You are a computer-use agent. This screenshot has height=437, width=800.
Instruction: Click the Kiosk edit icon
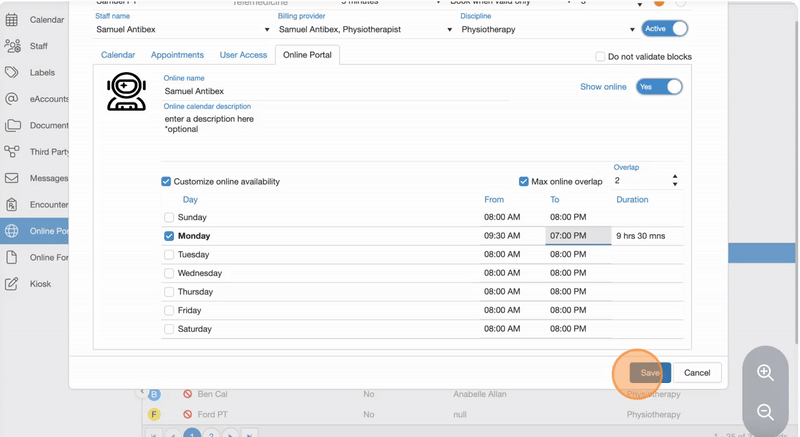[12, 284]
